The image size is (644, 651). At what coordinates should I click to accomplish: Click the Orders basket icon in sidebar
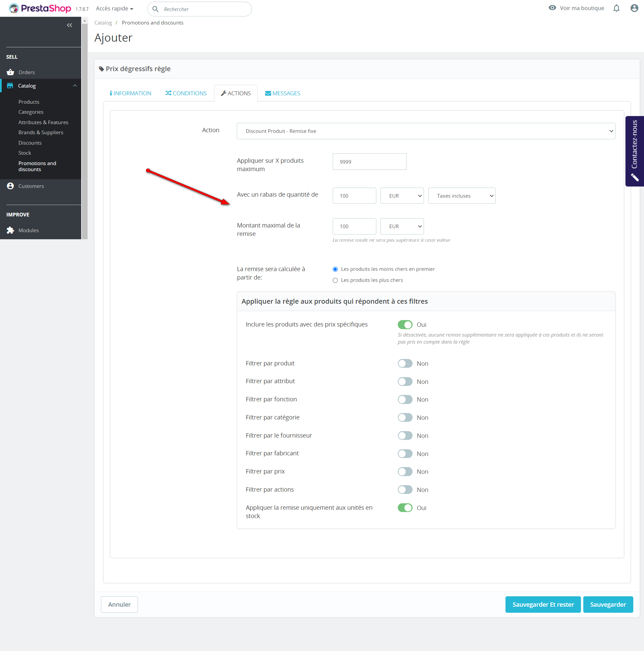coord(10,72)
